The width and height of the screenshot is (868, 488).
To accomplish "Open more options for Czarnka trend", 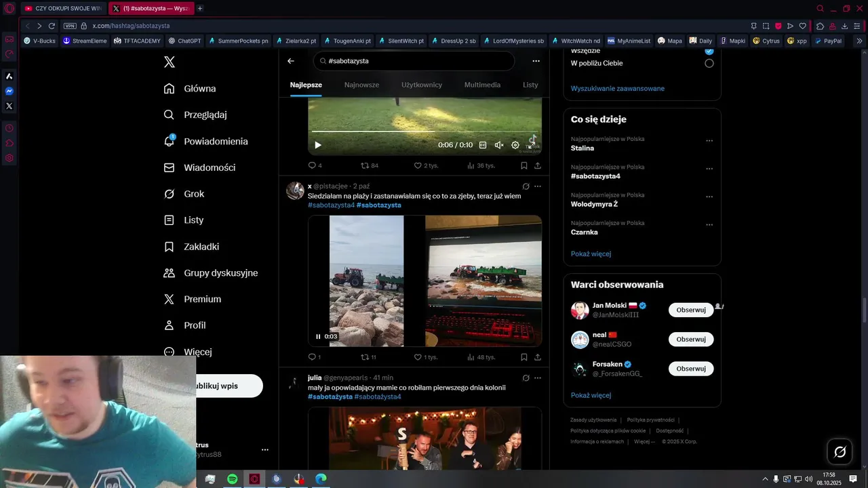I will (x=709, y=224).
